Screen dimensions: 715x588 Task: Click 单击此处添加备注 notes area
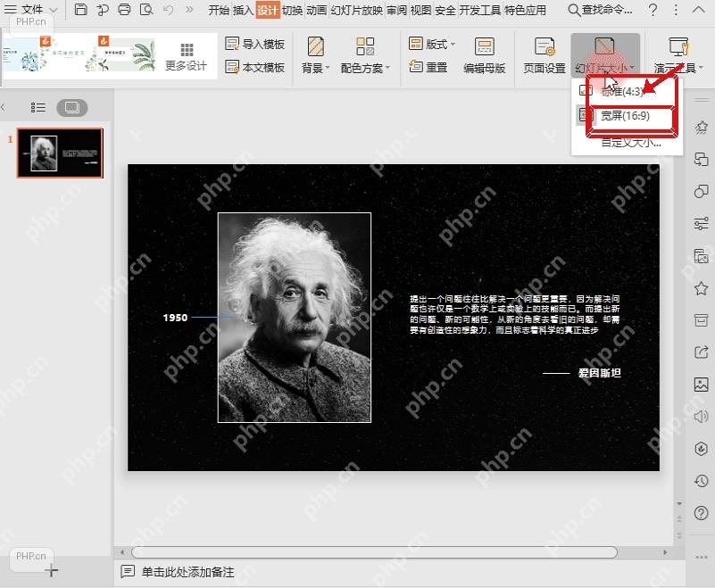coord(187,572)
